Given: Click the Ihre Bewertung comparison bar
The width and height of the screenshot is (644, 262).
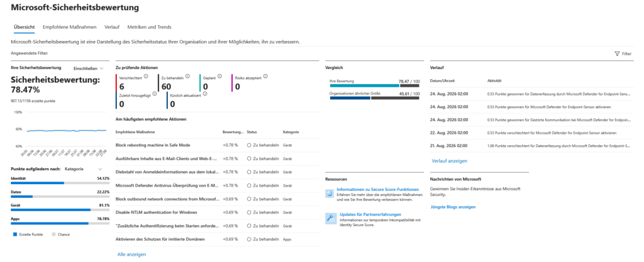Looking at the screenshot, I should pos(375,85).
